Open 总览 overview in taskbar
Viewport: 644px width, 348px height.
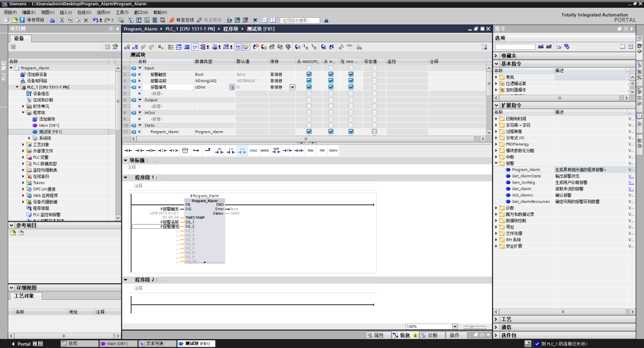78,343
